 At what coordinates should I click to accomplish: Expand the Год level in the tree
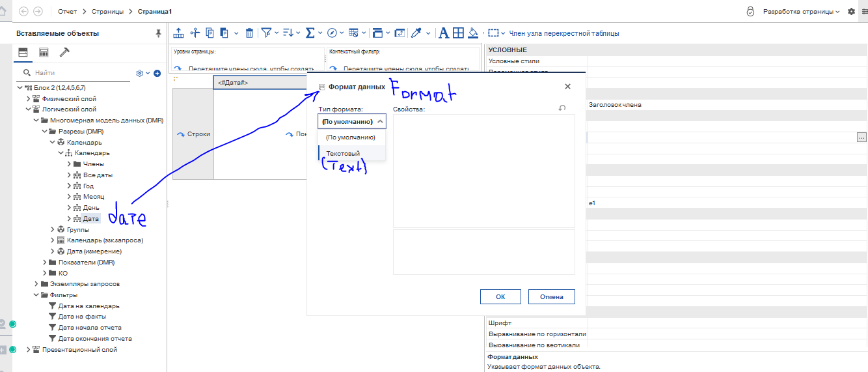(x=70, y=186)
